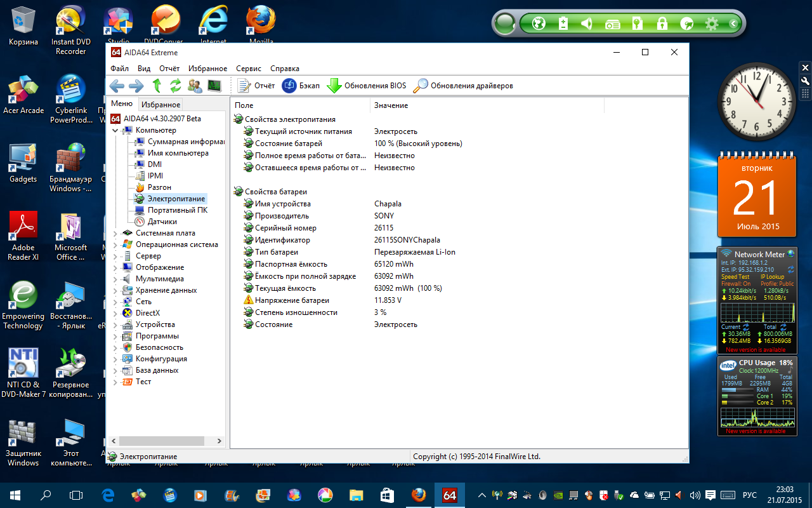The width and height of the screenshot is (812, 508).
Task: Expand the Хранение данных tree node
Action: tap(115, 290)
